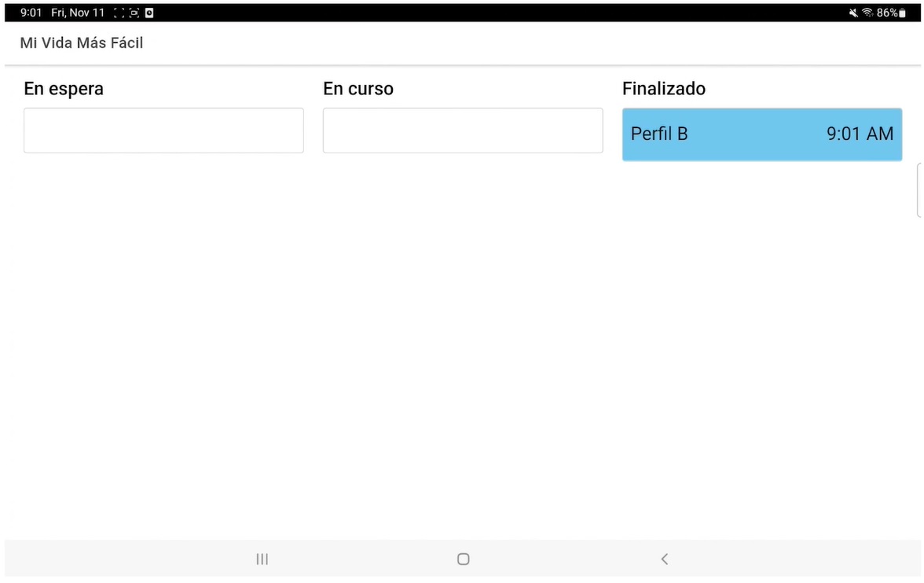
Task: Tap the clock notification icon in status bar
Action: coord(149,13)
